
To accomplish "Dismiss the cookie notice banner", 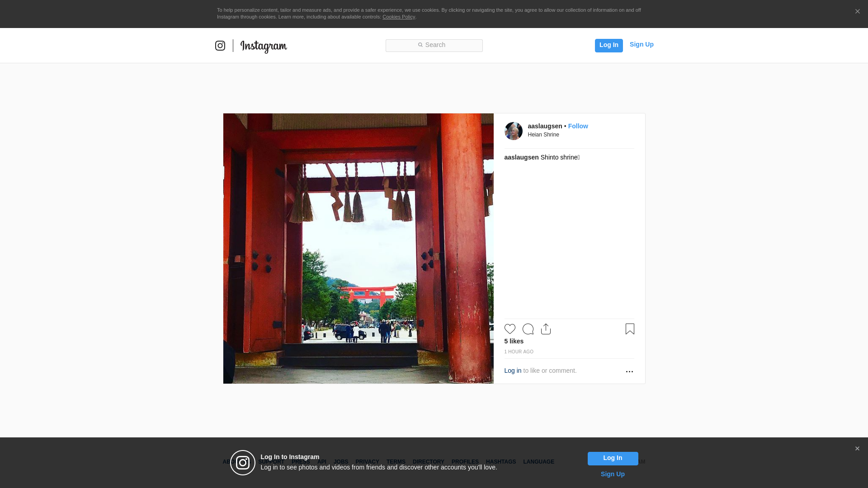I will pos(857,11).
